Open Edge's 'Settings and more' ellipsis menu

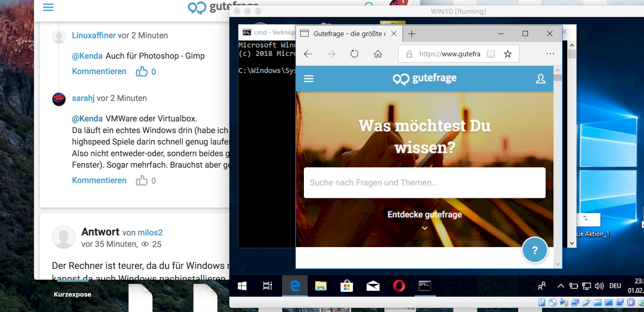click(x=550, y=54)
